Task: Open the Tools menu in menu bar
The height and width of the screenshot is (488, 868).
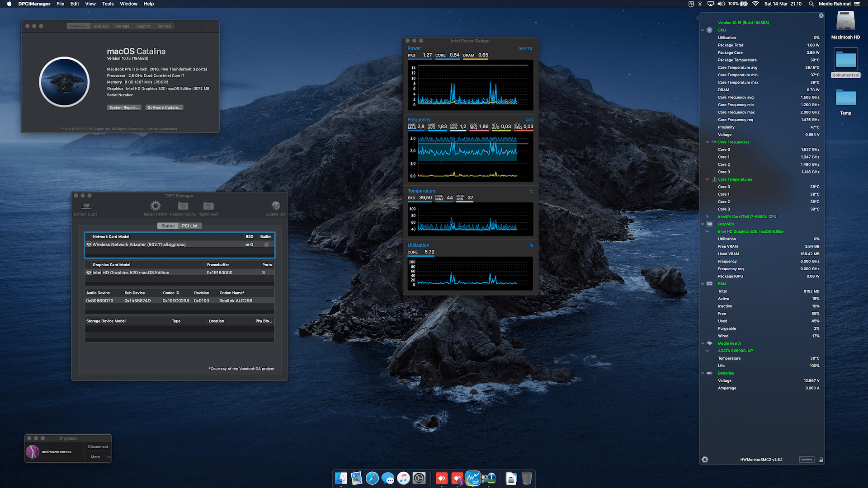Action: click(108, 4)
